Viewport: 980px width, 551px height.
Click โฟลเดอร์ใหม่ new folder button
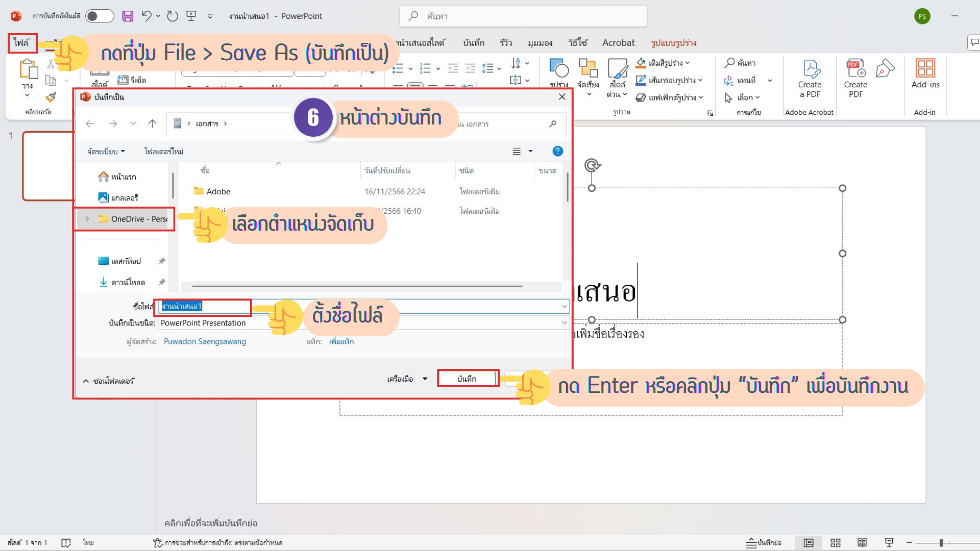163,151
